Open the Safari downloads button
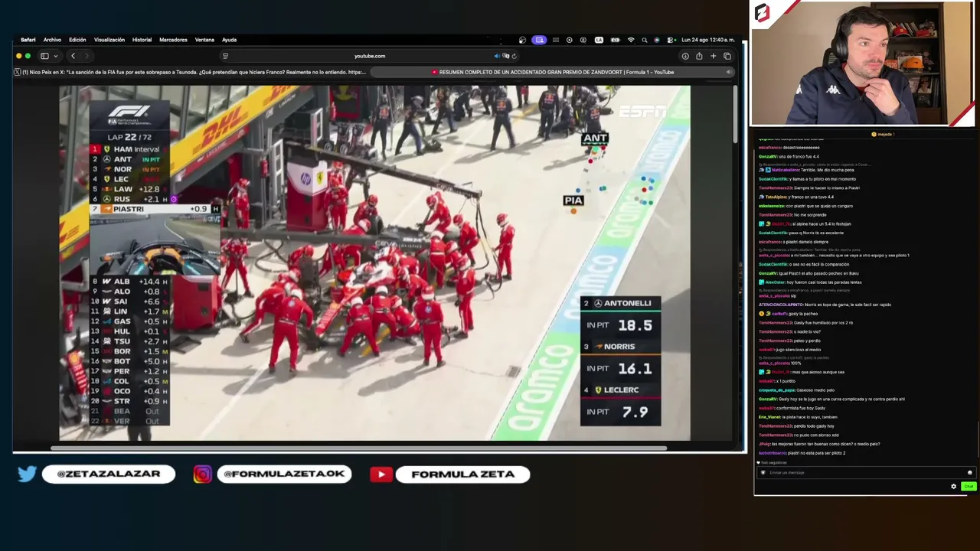980x551 pixels. [685, 56]
